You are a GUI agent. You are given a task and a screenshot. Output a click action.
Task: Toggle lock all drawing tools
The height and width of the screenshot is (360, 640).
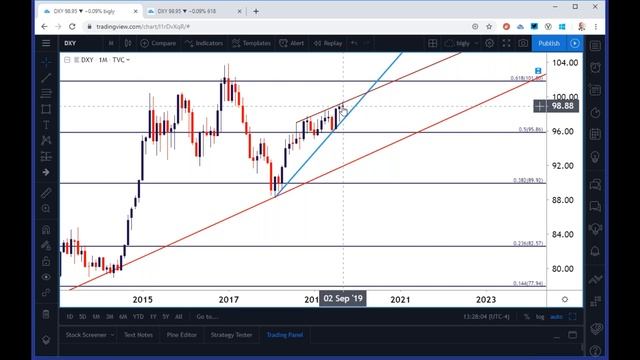[46, 261]
